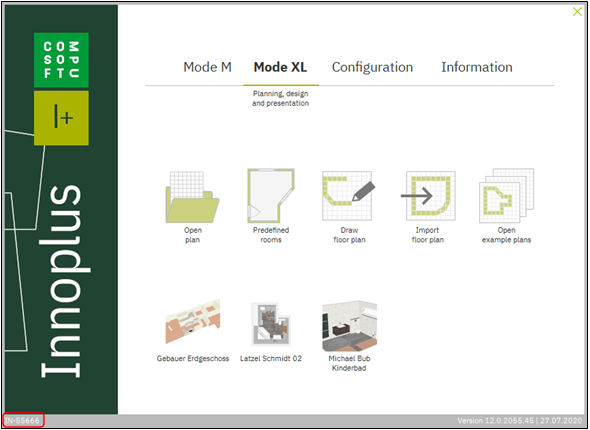
Task: Switch to the Mode M tab
Action: click(207, 67)
